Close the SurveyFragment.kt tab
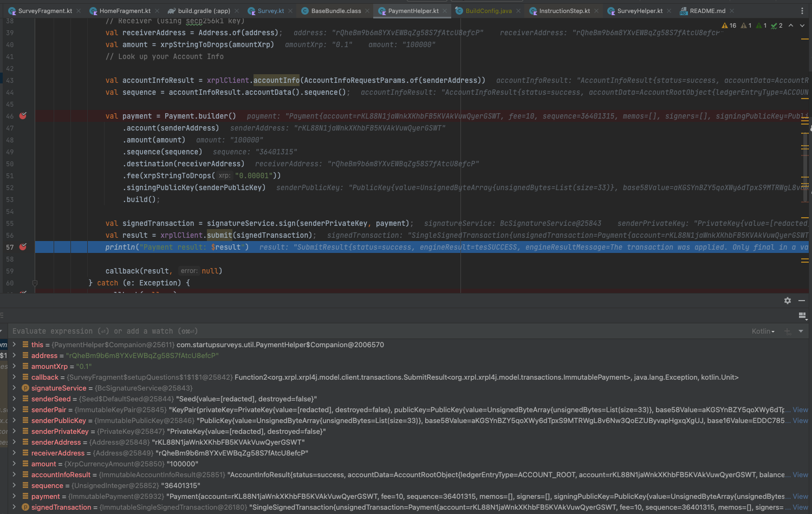This screenshot has height=514, width=812. (x=79, y=11)
